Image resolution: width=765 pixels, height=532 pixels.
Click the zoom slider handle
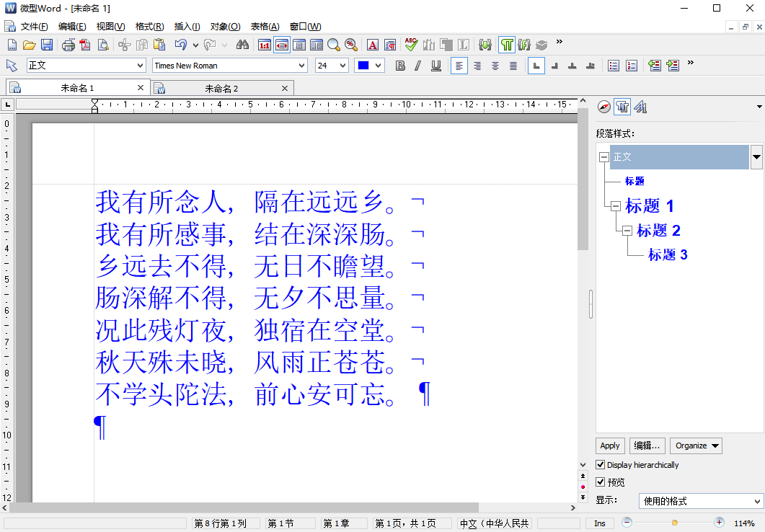point(674,523)
